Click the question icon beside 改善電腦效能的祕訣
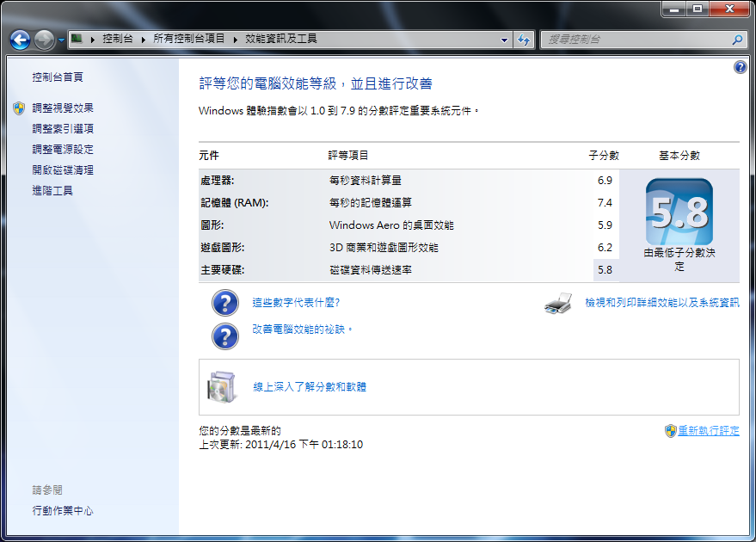 (225, 336)
